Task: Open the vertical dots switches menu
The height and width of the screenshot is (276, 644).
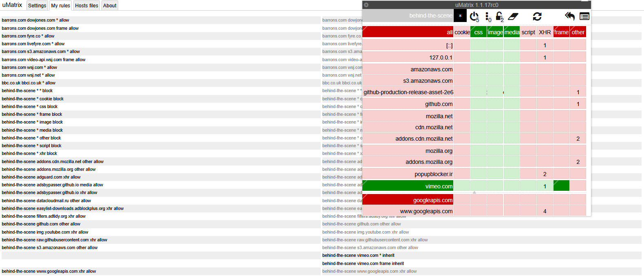Action: tap(488, 16)
